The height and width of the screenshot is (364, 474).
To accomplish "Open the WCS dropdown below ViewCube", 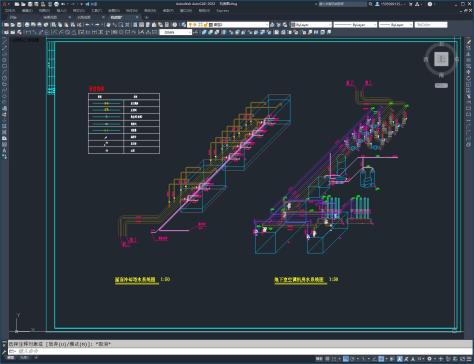I will pyautogui.click(x=441, y=86).
